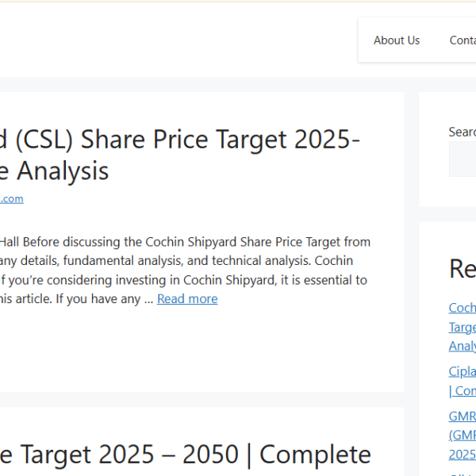Open the Contact menu item
The image size is (476, 476).
click(x=463, y=40)
